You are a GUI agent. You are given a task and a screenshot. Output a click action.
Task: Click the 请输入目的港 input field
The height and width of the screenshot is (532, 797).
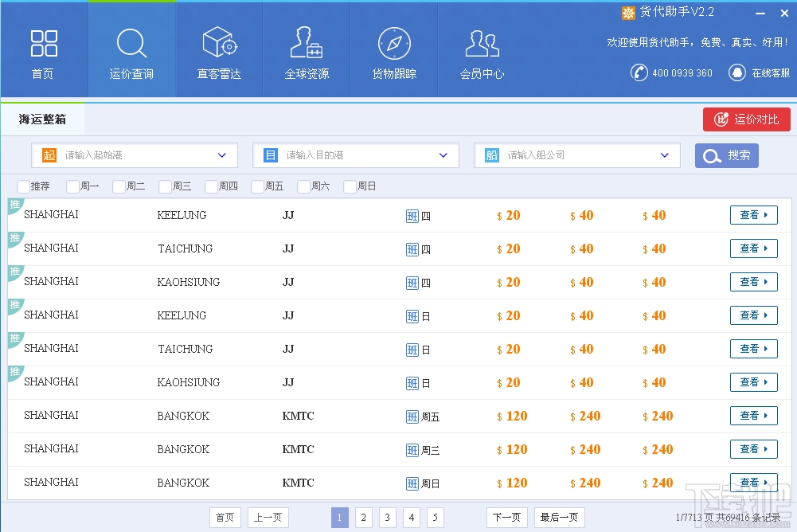point(356,155)
